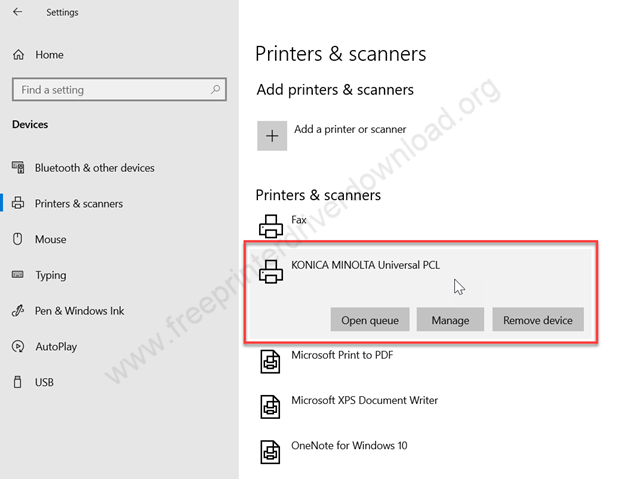The image size is (640, 480).
Task: Select OneNote for Windows 10 name
Action: 349,445
